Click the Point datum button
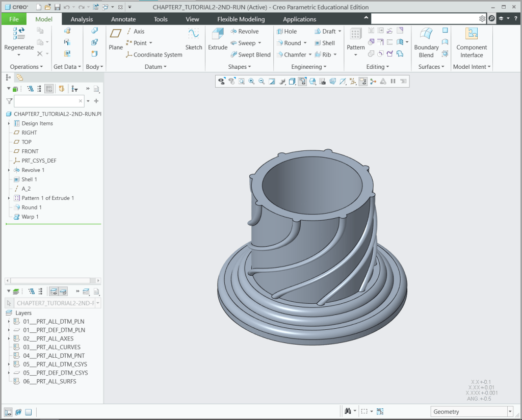The image size is (522, 420). coord(136,43)
